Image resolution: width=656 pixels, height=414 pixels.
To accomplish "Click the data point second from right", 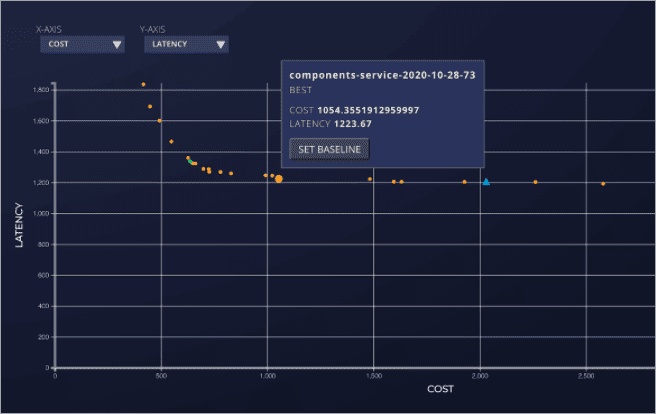I will click(536, 182).
